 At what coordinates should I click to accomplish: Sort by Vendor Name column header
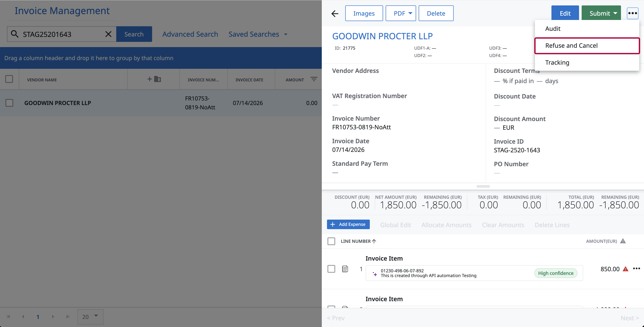(x=42, y=80)
